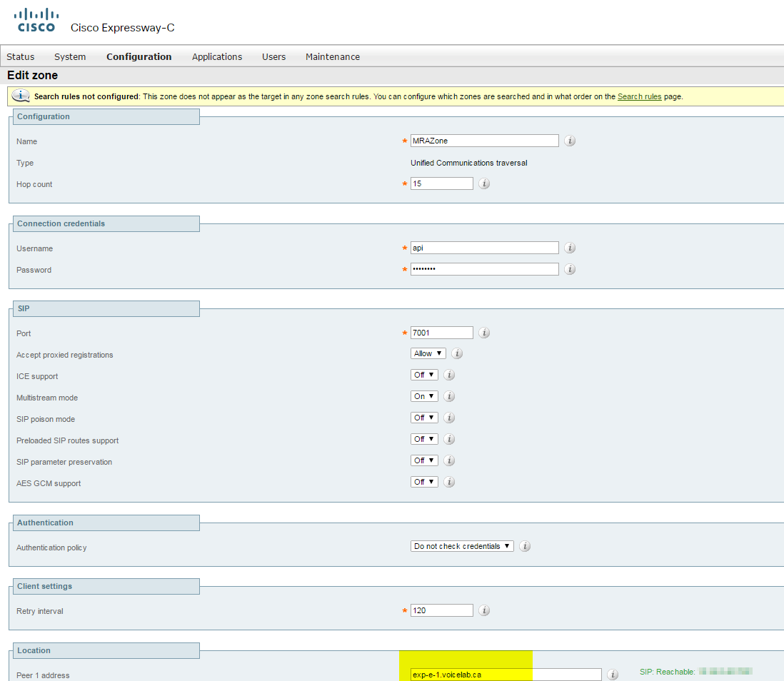Click the Cisco Expressway-C product title
784x681 pixels.
[123, 28]
